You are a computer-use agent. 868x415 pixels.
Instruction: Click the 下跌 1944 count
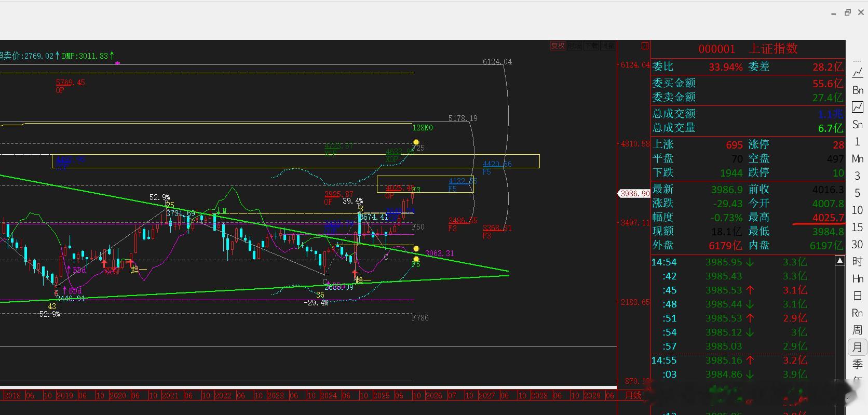(731, 173)
